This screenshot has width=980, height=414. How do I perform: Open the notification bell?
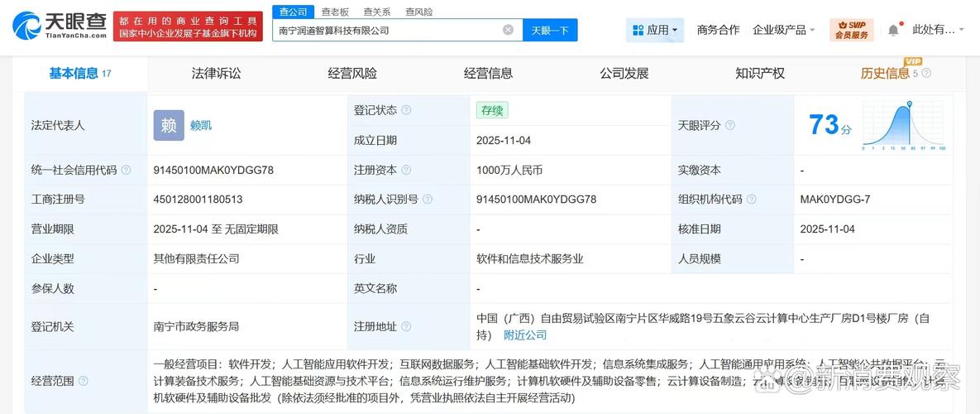click(x=894, y=29)
